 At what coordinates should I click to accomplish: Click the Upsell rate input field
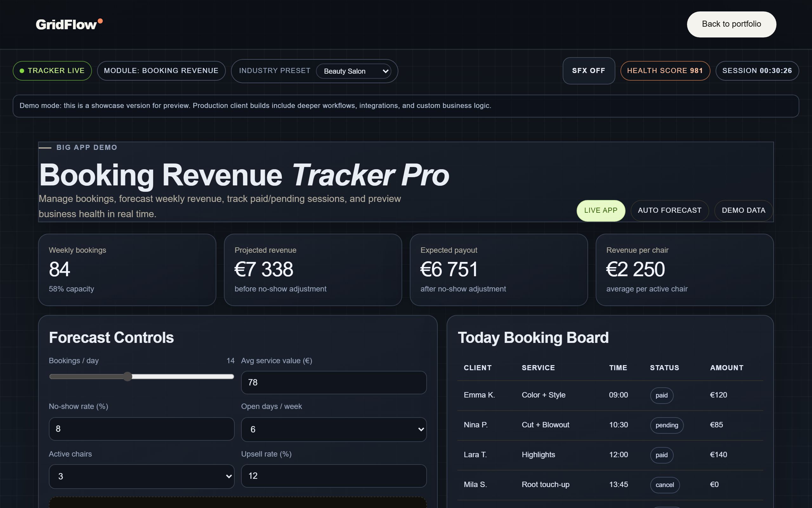coord(334,476)
